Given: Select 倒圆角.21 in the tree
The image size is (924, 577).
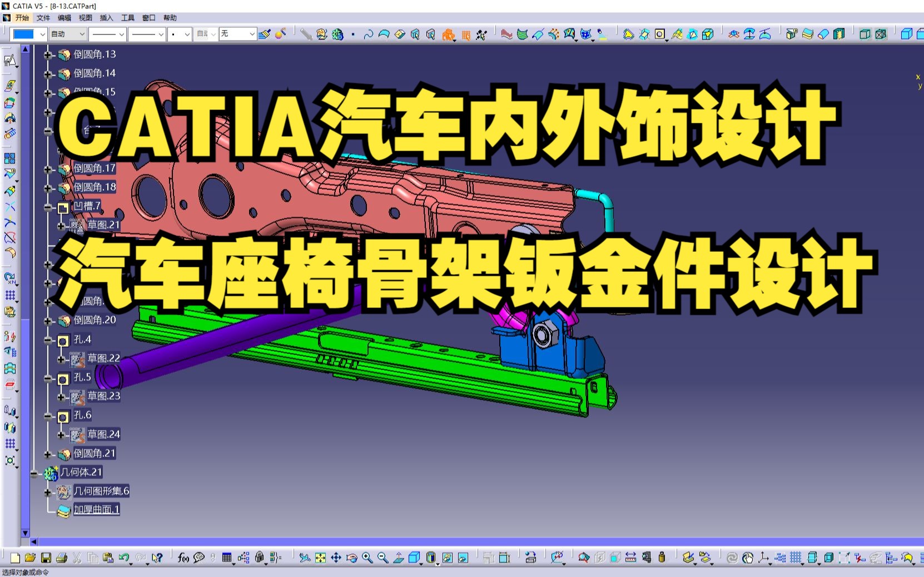Looking at the screenshot, I should (x=95, y=453).
